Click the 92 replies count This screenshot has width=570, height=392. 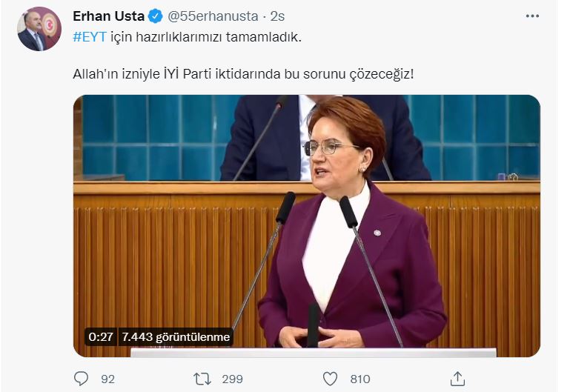pos(107,379)
